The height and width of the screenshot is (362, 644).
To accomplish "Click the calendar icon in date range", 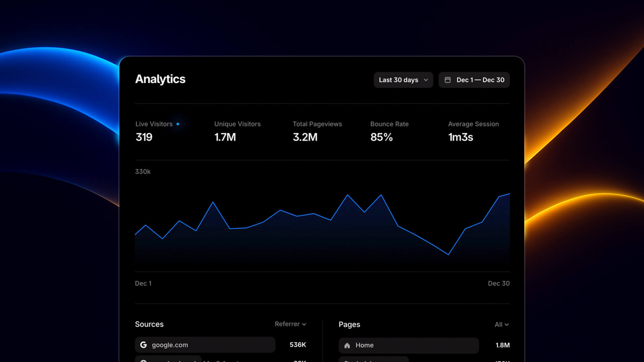I will point(447,80).
